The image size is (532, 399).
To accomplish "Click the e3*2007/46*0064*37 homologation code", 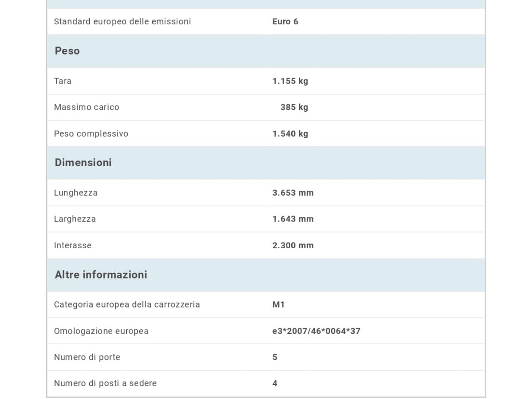I will pos(316,331).
